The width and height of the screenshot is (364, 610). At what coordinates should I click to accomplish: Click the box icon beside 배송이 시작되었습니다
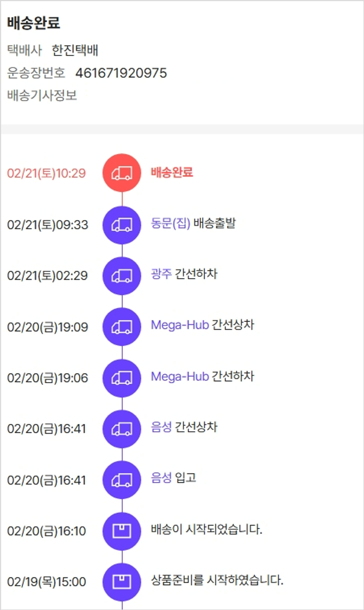pos(122,531)
